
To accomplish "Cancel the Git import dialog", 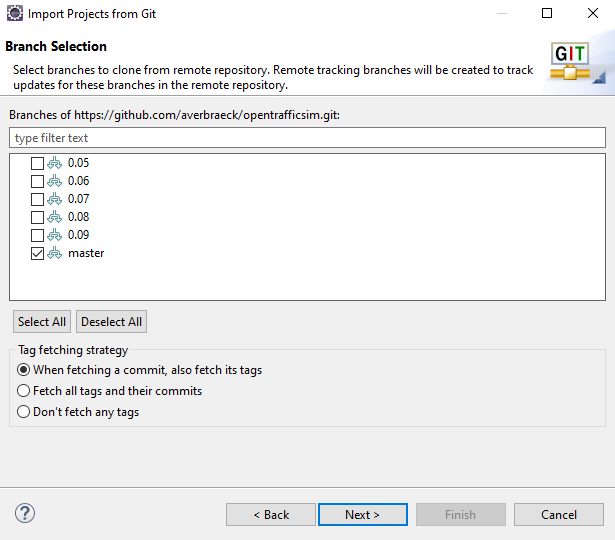I will click(559, 515).
